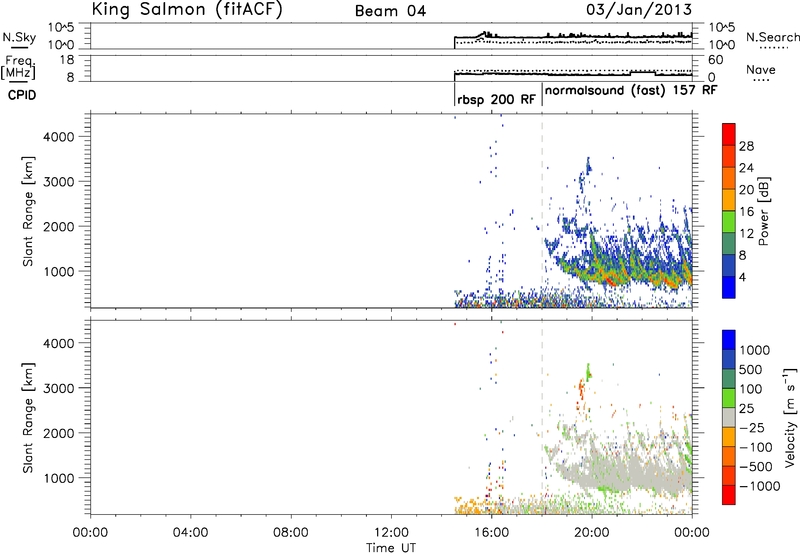Image resolution: width=800 pixels, height=554 pixels.
Task: Click the '18' frequency axis tick
Action: click(x=67, y=60)
